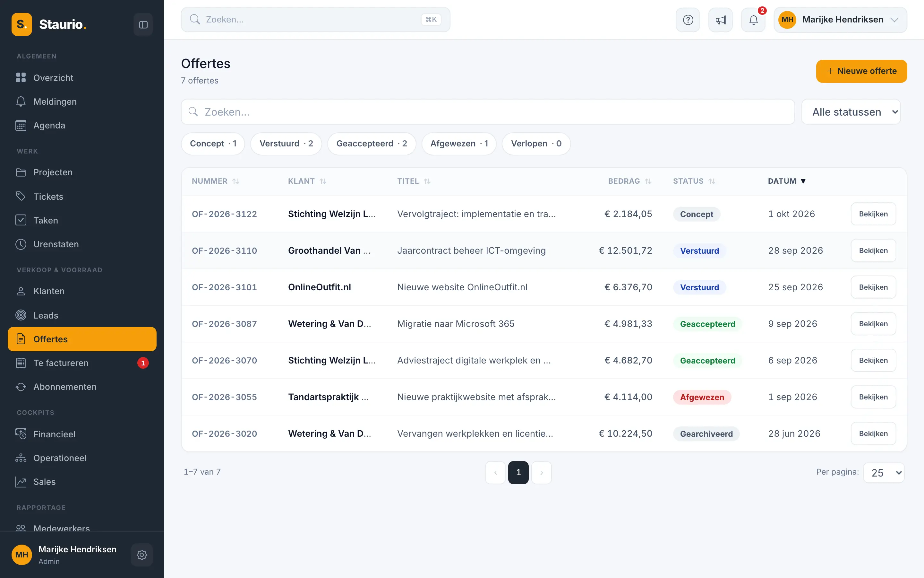This screenshot has height=578, width=924.
Task: Open the Sales cockpit
Action: tap(82, 482)
